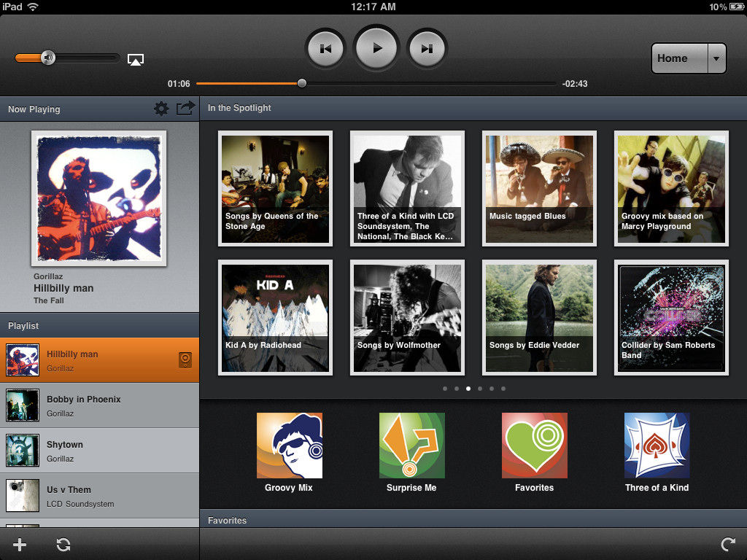Click the Favorites section header
This screenshot has height=560, width=747.
[473, 519]
